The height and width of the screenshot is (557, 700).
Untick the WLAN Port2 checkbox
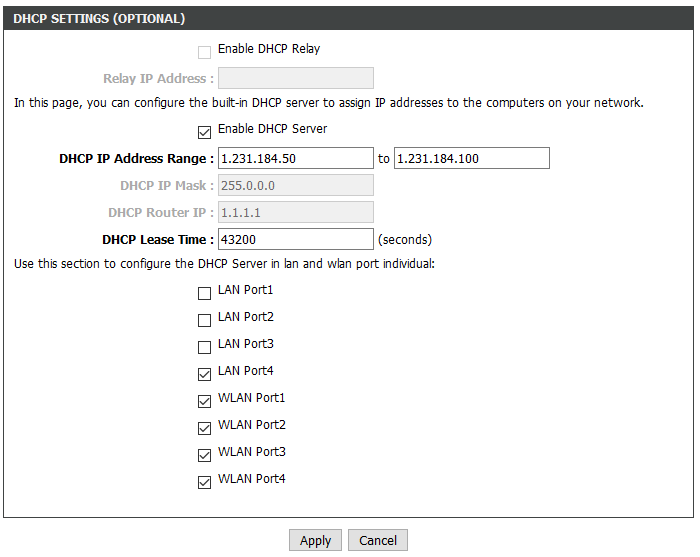coord(205,427)
